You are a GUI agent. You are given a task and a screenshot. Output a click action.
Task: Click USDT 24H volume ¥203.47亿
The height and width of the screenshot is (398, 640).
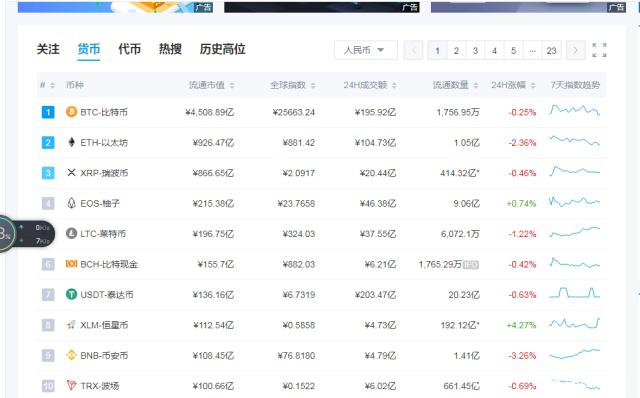376,295
